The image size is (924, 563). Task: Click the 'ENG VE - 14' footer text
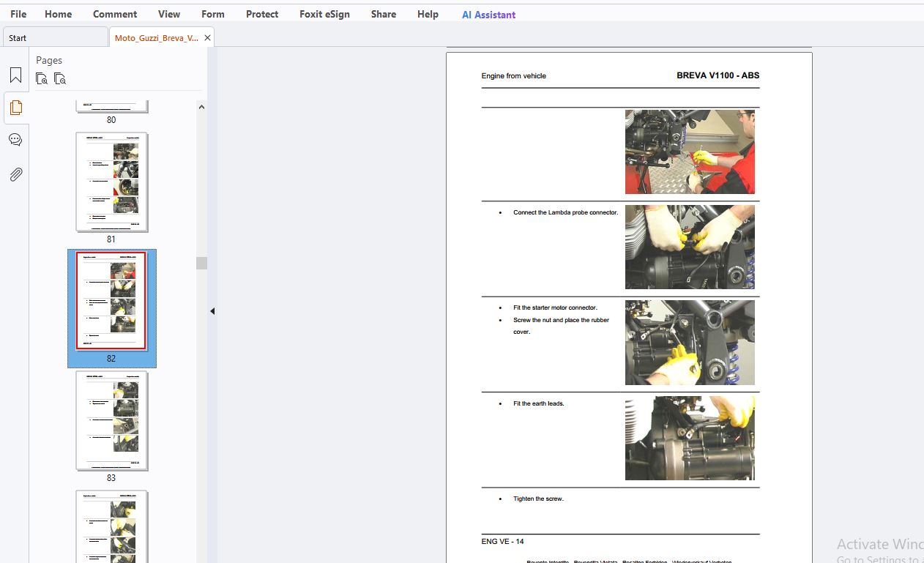click(x=502, y=542)
